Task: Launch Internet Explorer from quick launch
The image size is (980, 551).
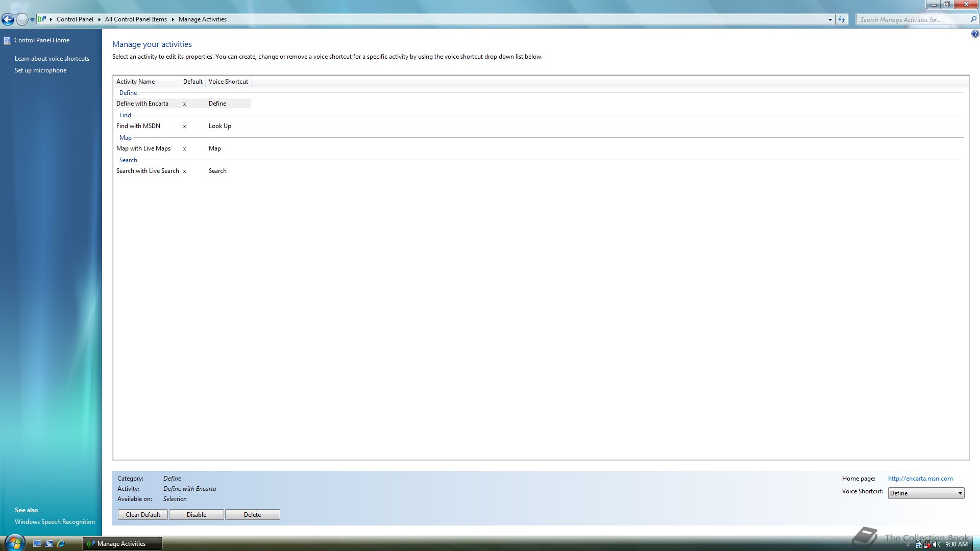Action: pos(61,544)
